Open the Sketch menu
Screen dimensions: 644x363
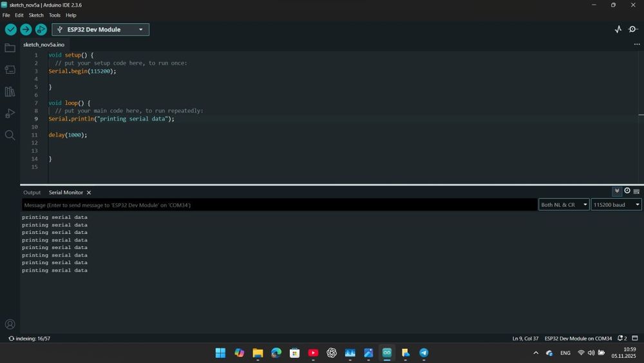coord(36,15)
